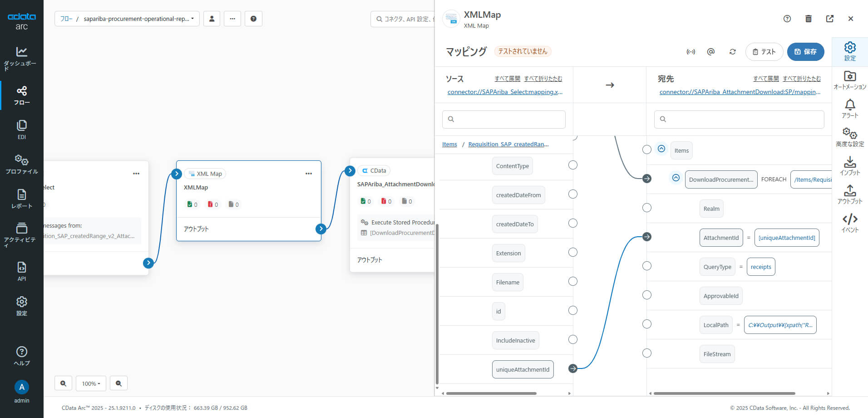This screenshot has height=418, width=868.
Task: Close the XMLMap panel
Action: click(x=851, y=19)
